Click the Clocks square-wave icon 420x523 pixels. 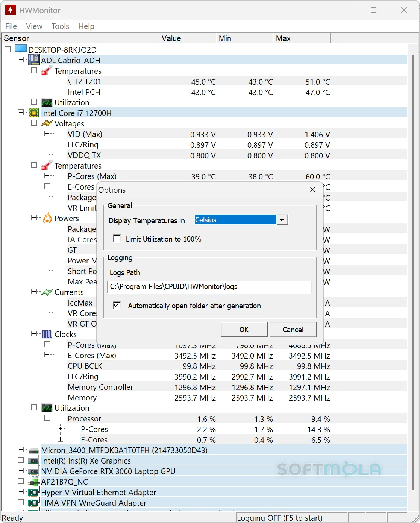[47, 334]
